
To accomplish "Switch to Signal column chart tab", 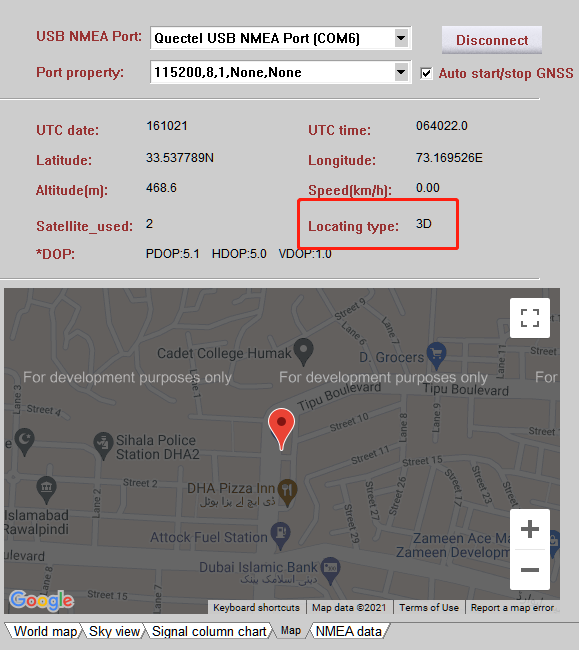I will 209,631.
